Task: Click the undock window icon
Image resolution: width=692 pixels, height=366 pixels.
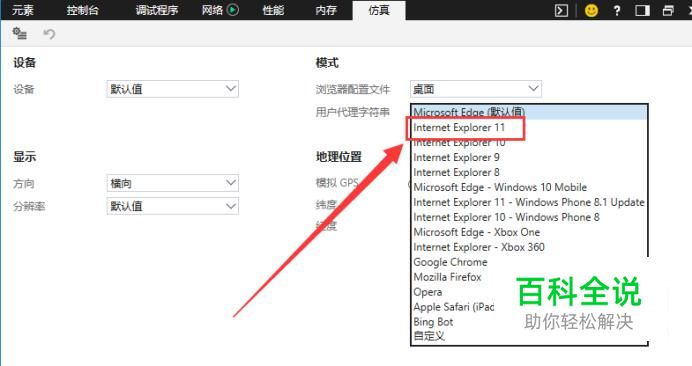Action: (668, 10)
